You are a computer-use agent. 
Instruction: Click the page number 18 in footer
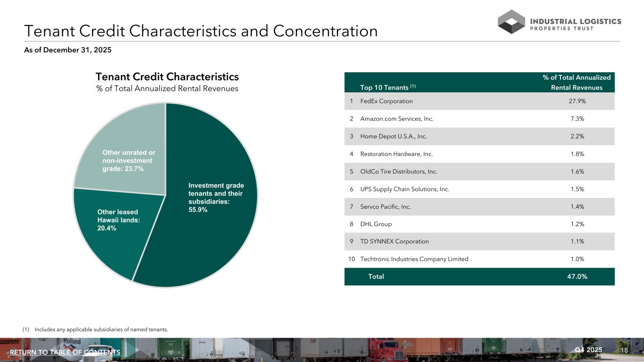point(624,350)
